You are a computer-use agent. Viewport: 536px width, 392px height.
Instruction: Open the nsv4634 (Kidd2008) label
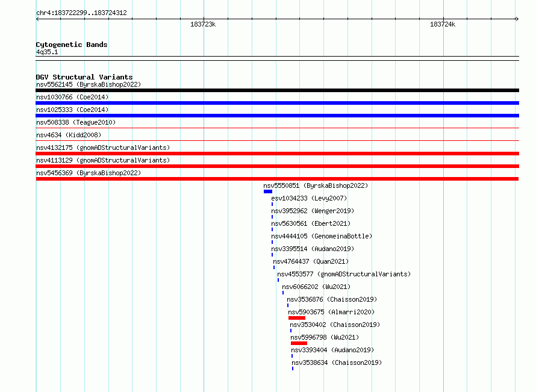point(69,135)
